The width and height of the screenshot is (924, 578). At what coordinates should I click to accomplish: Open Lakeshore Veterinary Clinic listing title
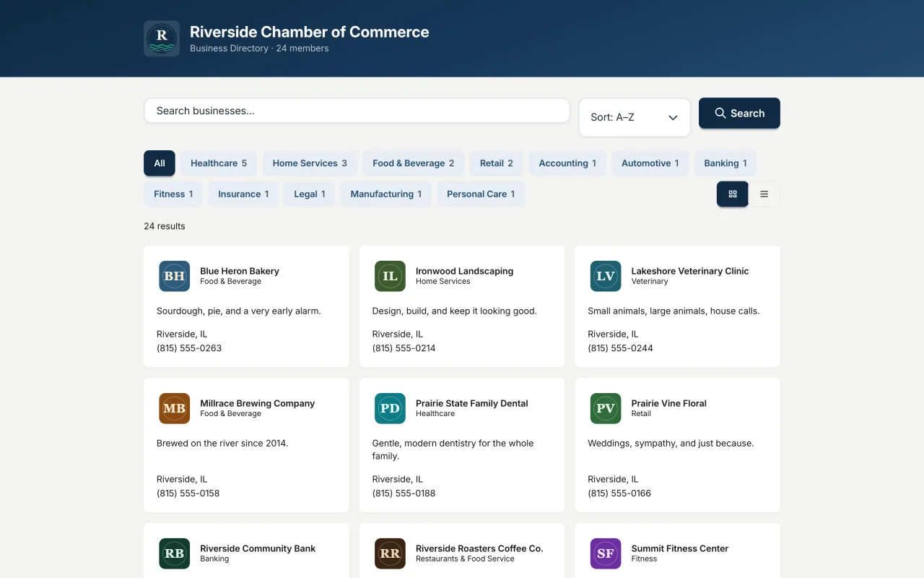[690, 271]
